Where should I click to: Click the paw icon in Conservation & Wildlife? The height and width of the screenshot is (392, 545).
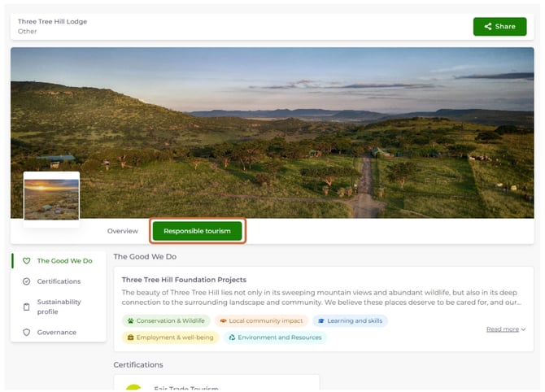coord(130,320)
